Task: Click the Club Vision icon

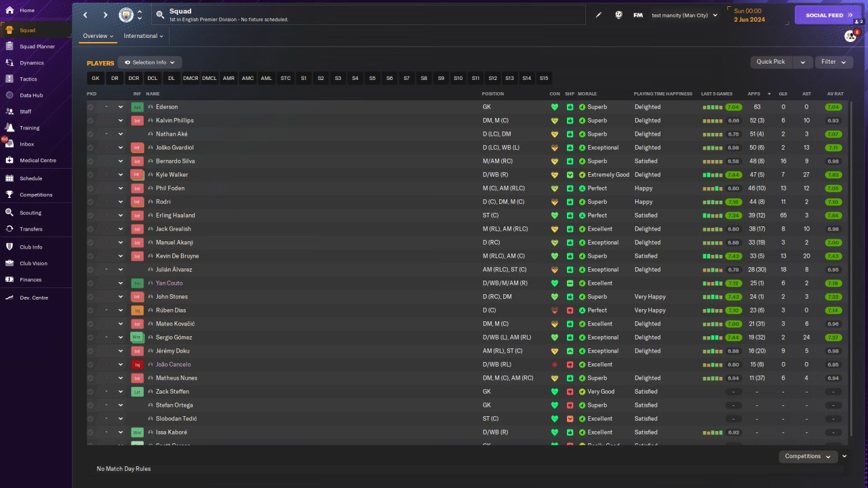Action: point(9,263)
